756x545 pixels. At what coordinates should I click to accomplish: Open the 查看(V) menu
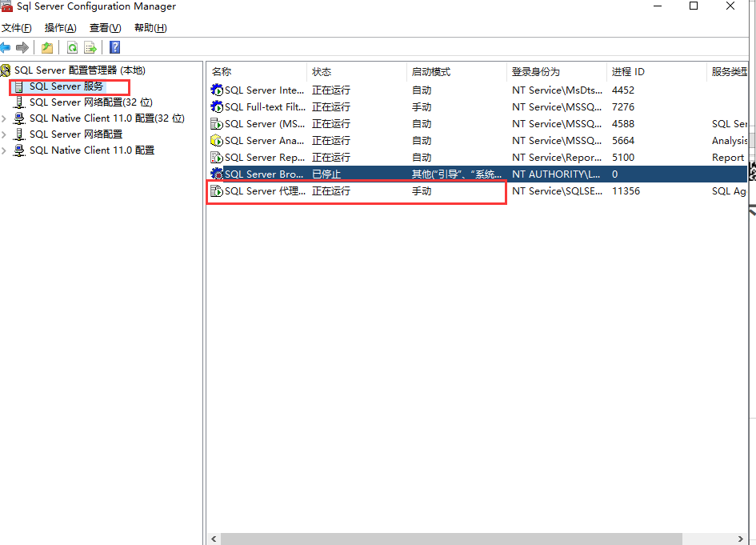pyautogui.click(x=103, y=27)
